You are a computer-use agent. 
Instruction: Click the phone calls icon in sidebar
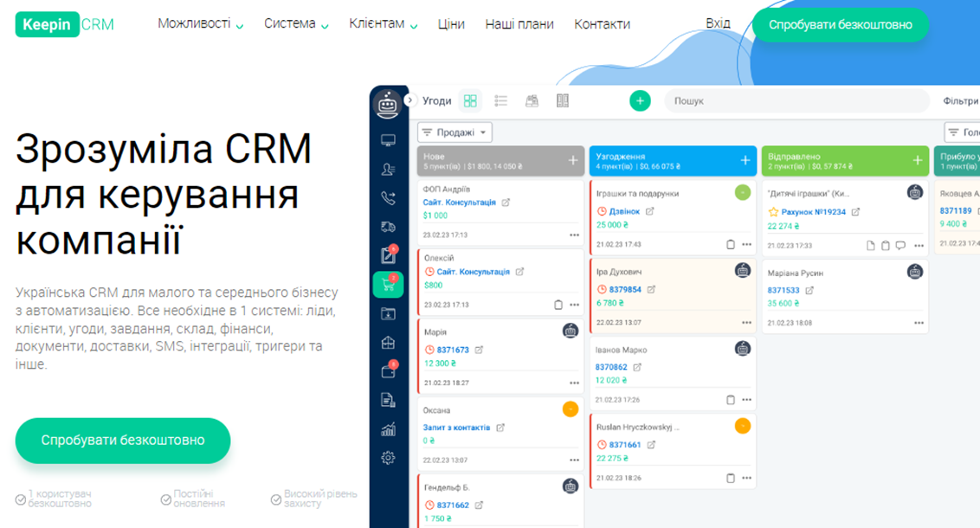pos(388,198)
